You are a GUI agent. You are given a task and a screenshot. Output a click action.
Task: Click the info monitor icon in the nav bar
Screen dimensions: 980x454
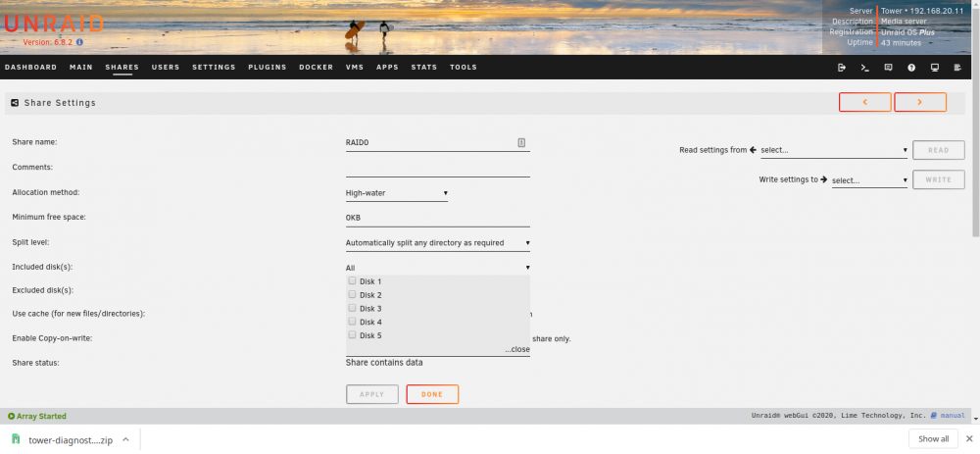click(x=934, y=68)
